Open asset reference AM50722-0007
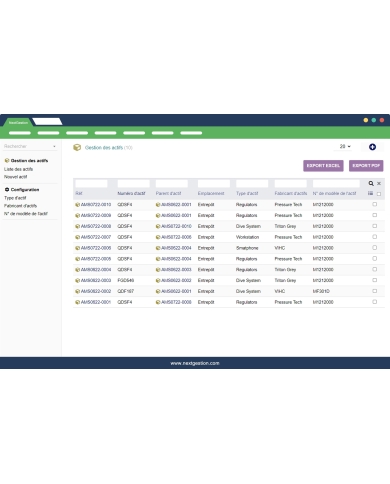390x484 pixels. tap(96, 237)
